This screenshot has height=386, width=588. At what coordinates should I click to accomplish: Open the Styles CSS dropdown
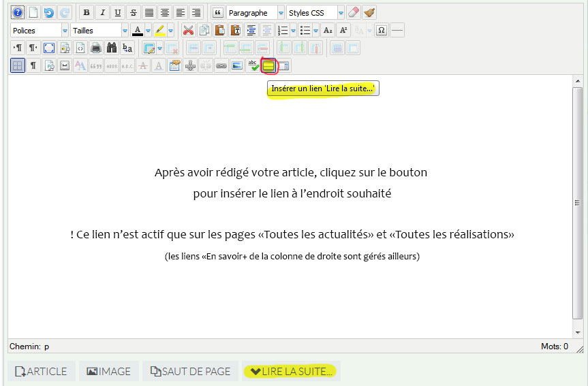tap(341, 13)
